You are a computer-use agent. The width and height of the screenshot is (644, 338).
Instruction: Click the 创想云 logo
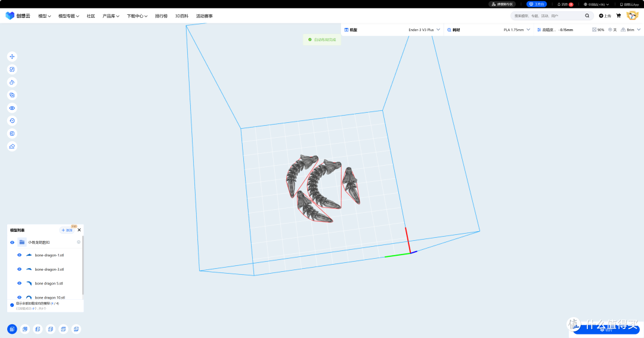(x=18, y=15)
